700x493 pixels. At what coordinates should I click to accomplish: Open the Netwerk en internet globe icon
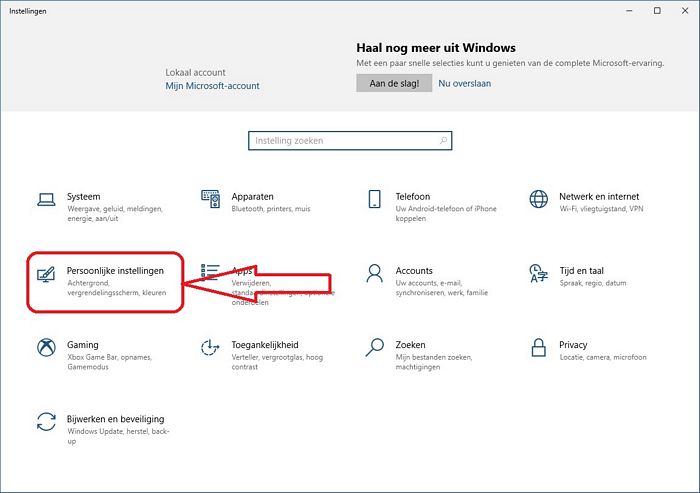(538, 199)
